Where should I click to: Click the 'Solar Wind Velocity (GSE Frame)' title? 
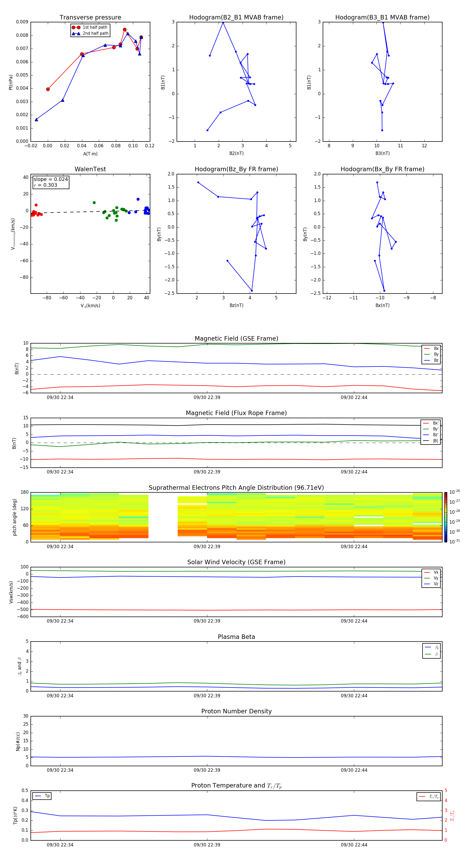236,562
